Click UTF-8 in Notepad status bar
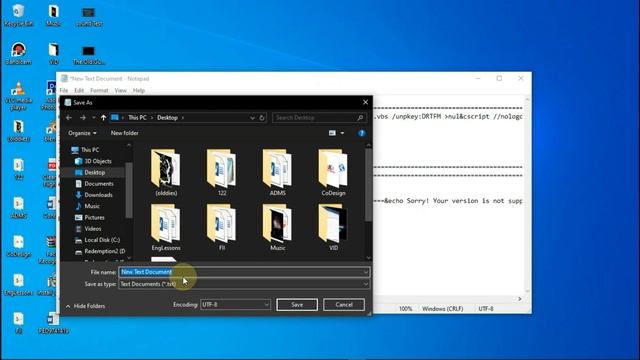 click(x=486, y=309)
